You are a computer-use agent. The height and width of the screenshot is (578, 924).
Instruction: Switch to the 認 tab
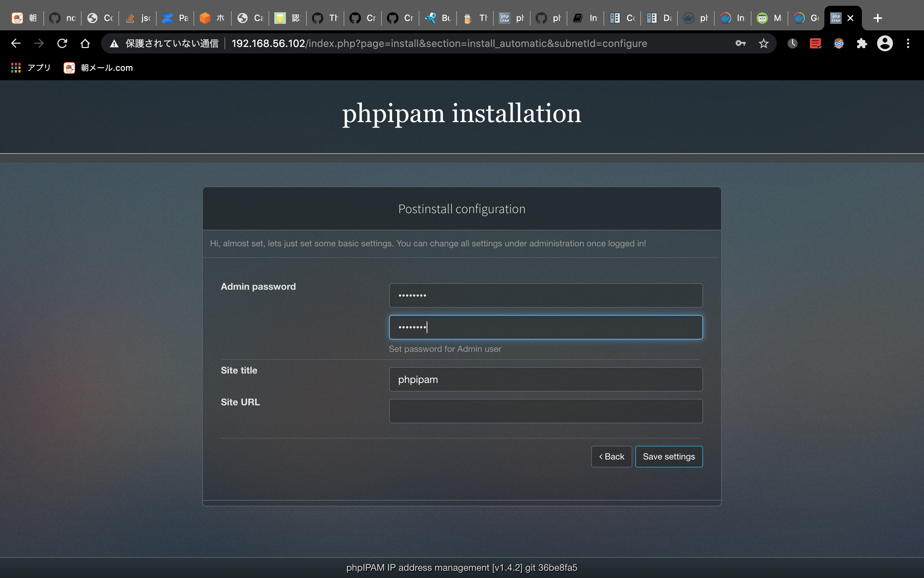coord(288,18)
